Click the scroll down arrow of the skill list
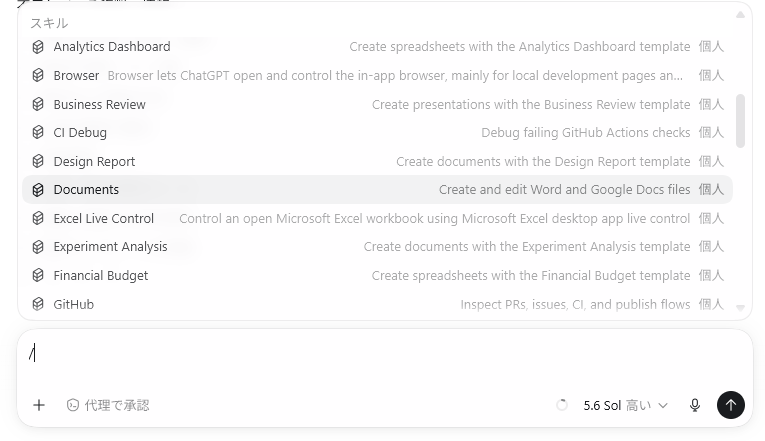This screenshot has height=441, width=765. [x=740, y=308]
